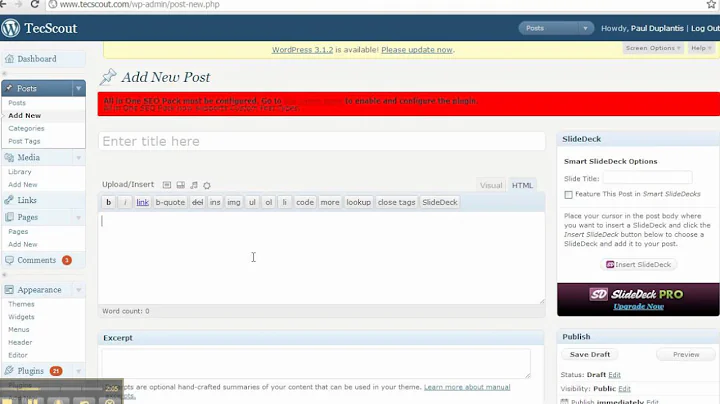Viewport: 720px width, 404px height.
Task: Click the Add audio upload icon
Action: pyautogui.click(x=194, y=185)
